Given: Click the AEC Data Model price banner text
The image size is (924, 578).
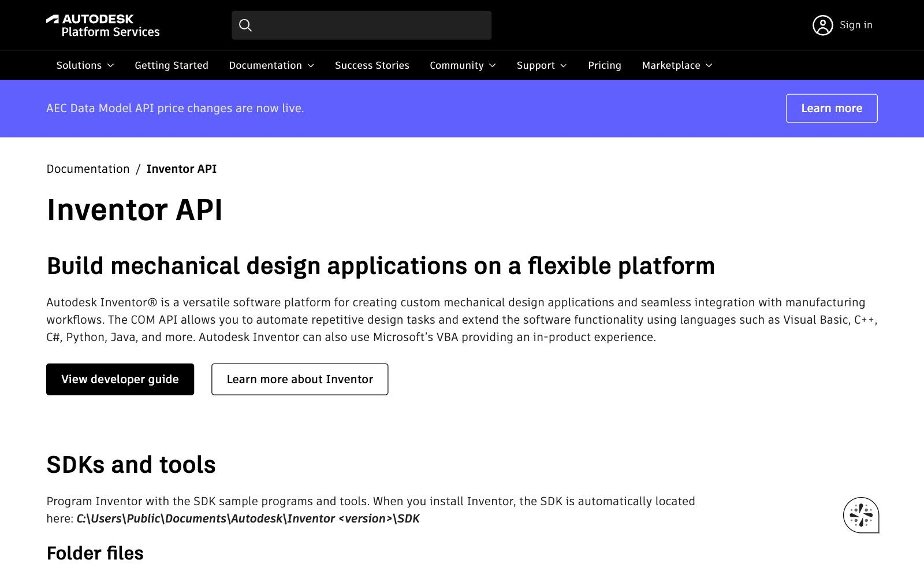Looking at the screenshot, I should [x=175, y=108].
